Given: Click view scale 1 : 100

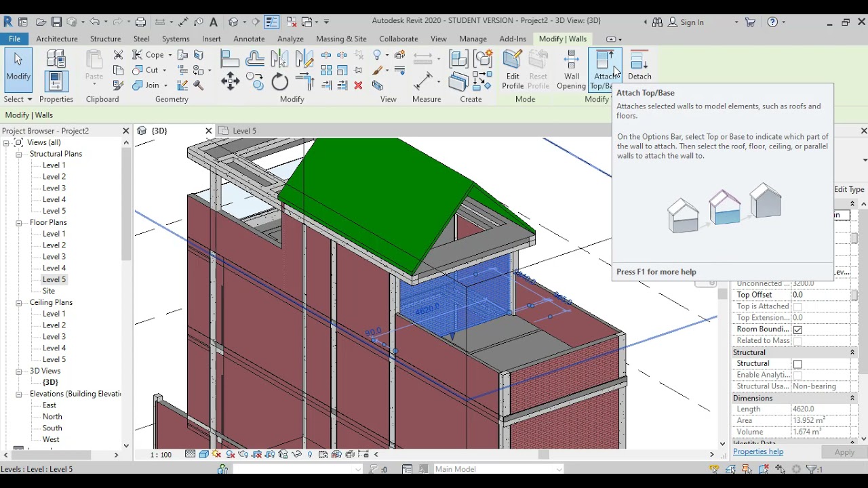Looking at the screenshot, I should (x=161, y=455).
